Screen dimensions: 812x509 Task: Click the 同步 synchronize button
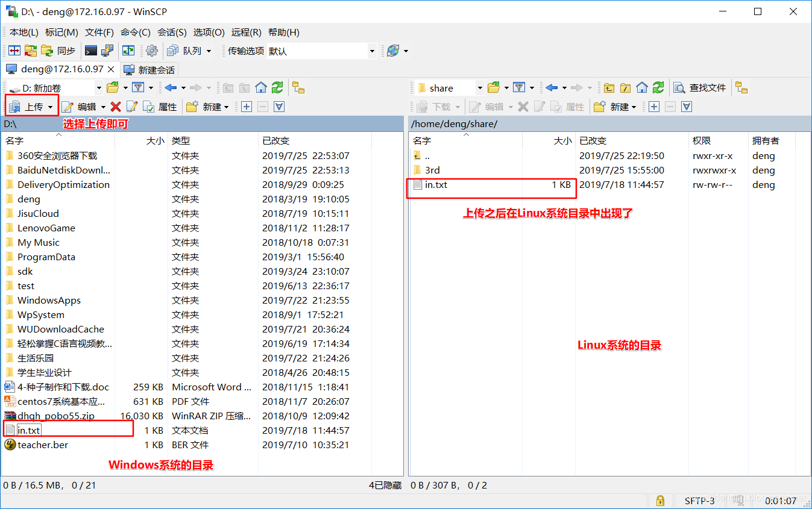(58, 51)
